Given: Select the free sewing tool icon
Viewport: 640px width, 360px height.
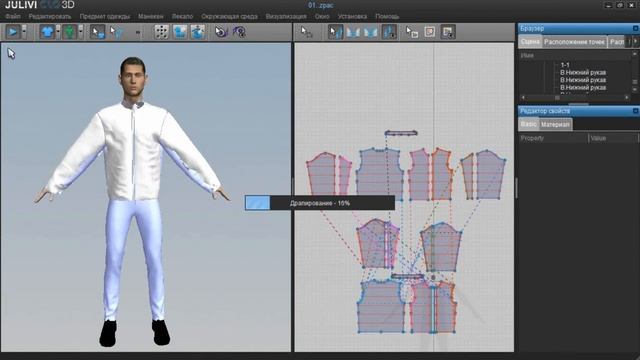Looking at the screenshot, I should (x=371, y=32).
